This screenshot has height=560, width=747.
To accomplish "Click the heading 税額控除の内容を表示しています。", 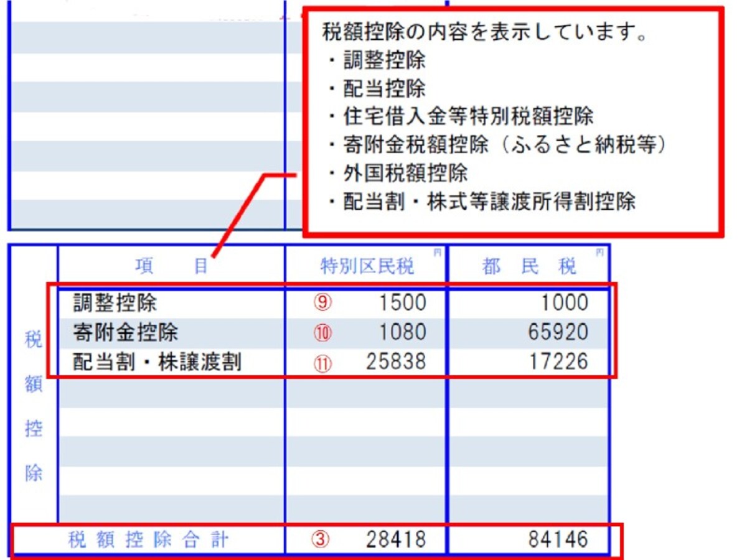I will (484, 32).
